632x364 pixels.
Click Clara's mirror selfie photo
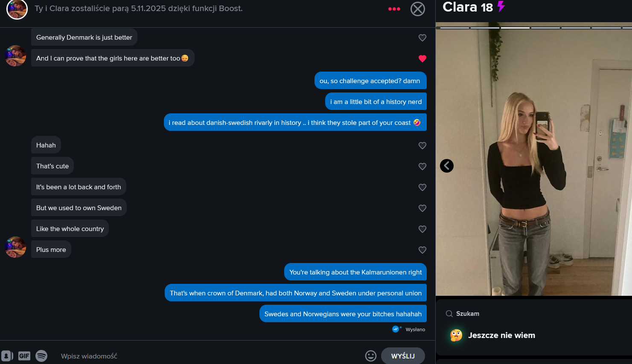click(x=533, y=162)
